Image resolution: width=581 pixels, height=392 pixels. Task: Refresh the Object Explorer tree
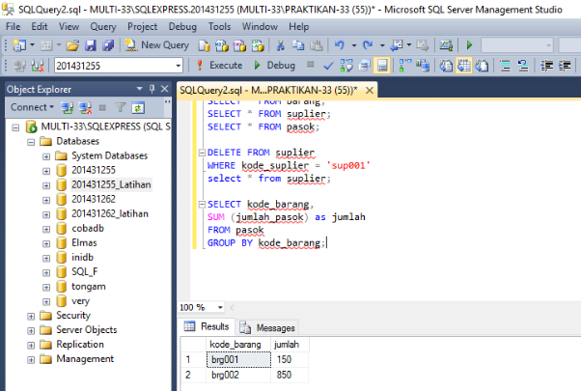pyautogui.click(x=138, y=108)
